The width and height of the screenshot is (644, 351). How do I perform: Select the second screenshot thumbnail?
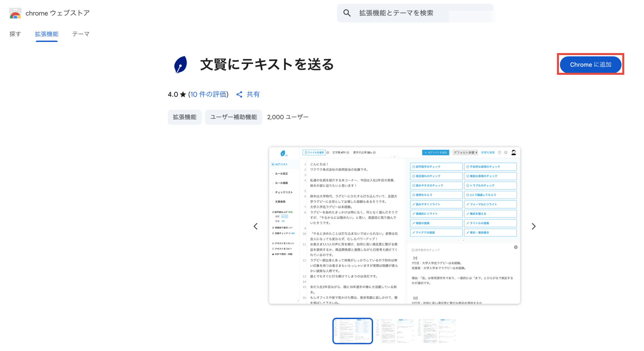(x=394, y=331)
